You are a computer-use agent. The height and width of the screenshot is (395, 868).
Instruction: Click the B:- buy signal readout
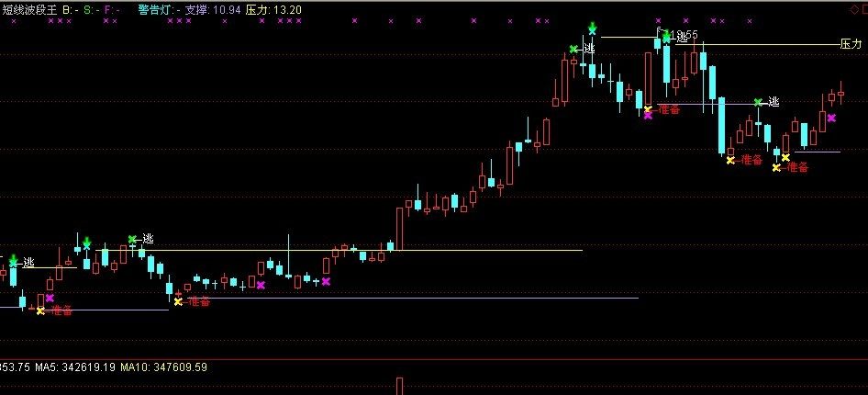[x=70, y=9]
